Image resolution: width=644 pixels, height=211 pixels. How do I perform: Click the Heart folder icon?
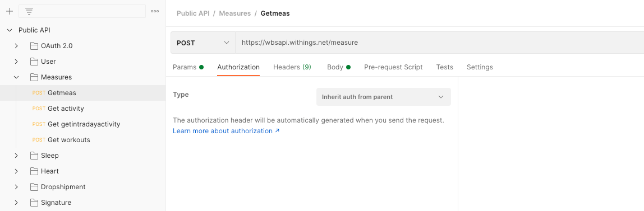34,171
